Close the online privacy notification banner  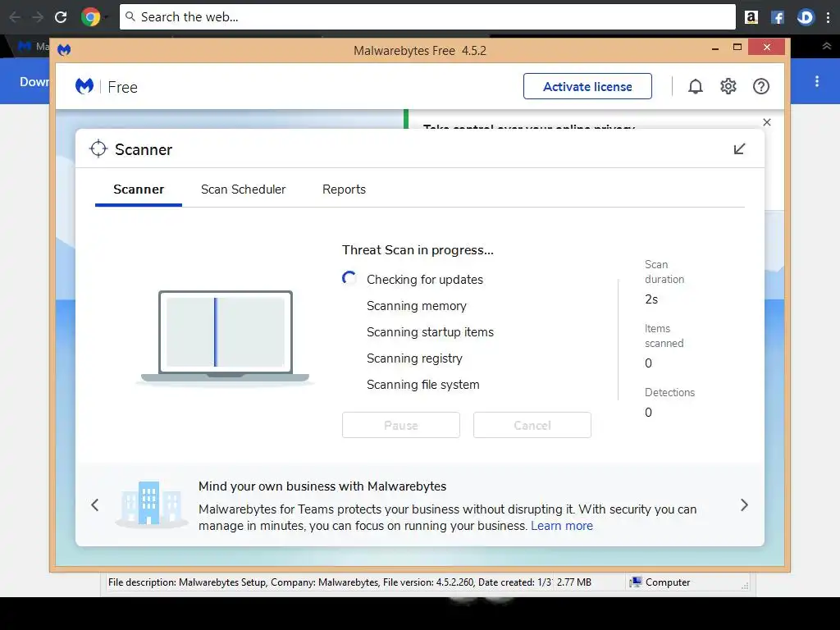point(767,122)
